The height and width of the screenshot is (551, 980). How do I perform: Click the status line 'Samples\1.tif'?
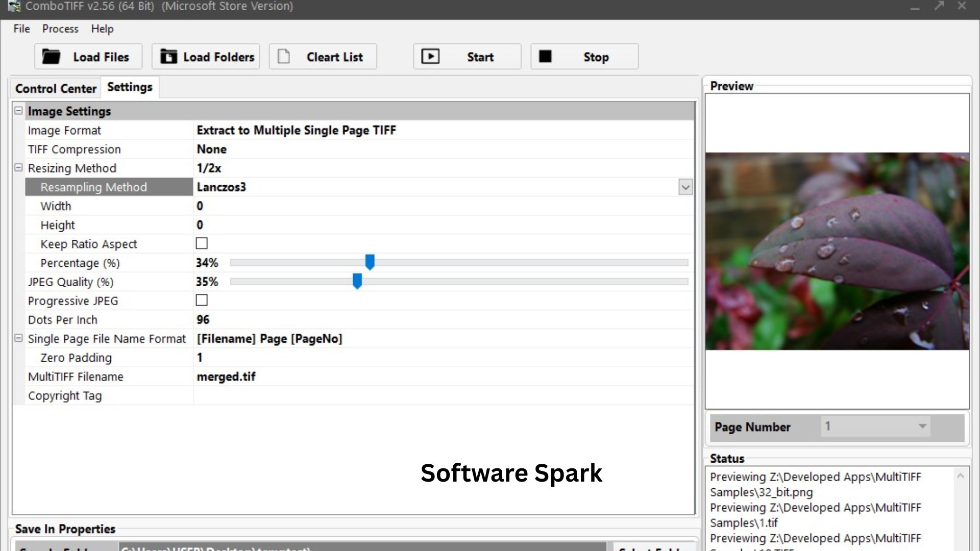(x=744, y=523)
